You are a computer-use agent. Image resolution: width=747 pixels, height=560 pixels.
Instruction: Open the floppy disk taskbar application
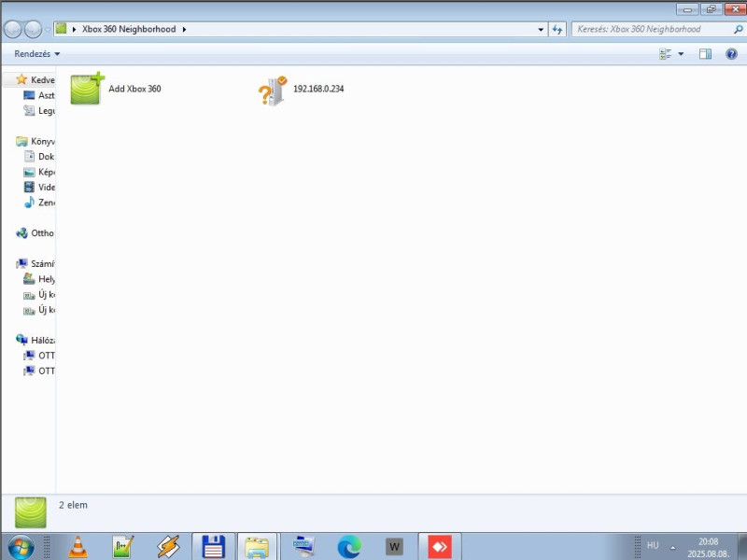click(214, 547)
